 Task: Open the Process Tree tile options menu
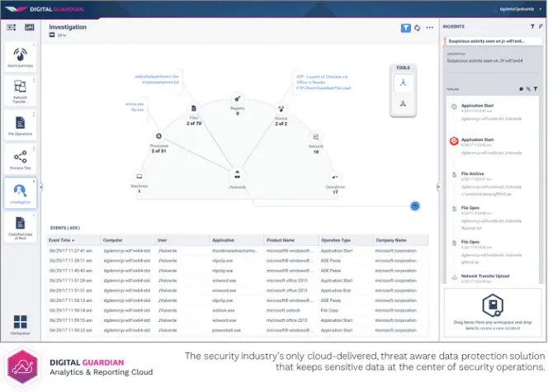point(34,149)
